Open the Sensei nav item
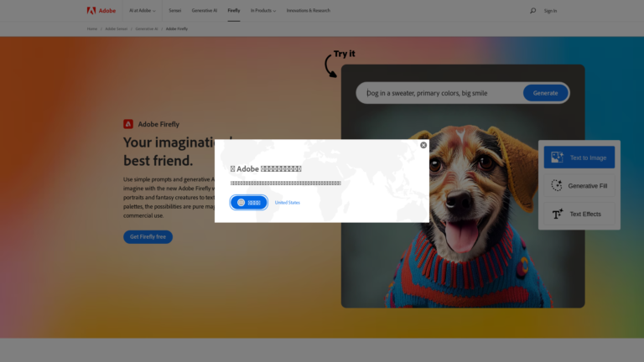Image resolution: width=644 pixels, height=362 pixels. pyautogui.click(x=175, y=11)
